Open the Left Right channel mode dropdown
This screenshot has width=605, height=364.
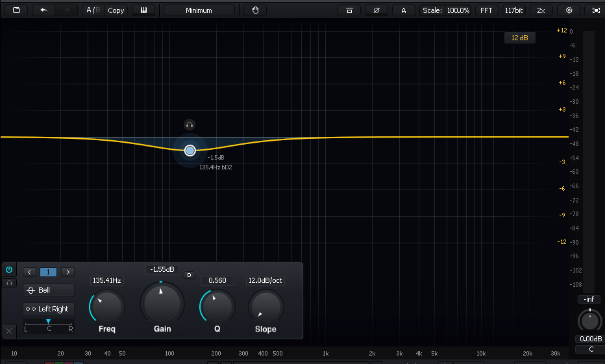(49, 309)
